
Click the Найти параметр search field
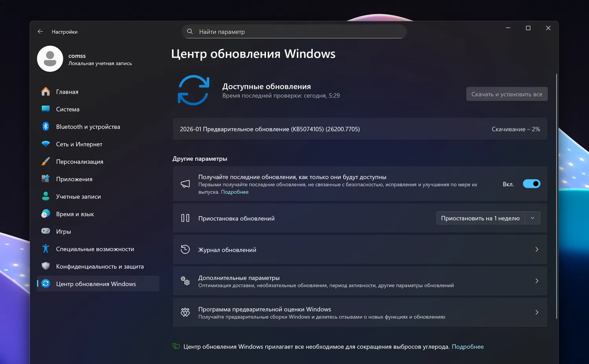294,31
